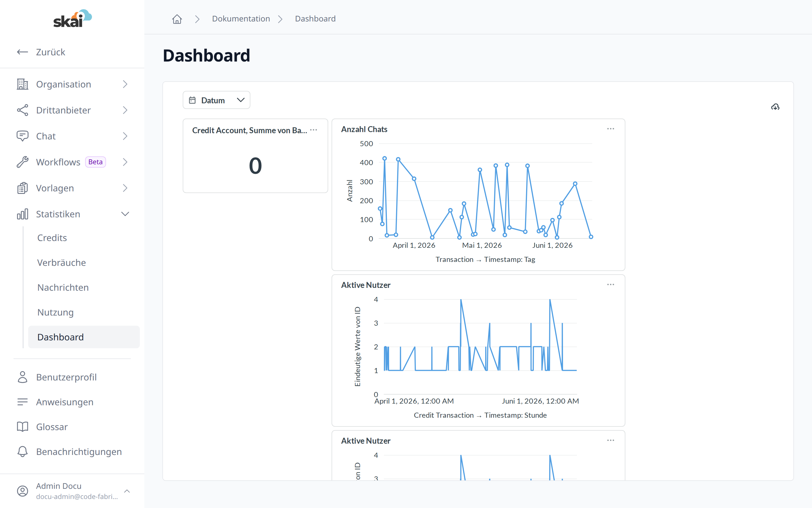
Task: Click the Credit Account value 0
Action: point(255,166)
